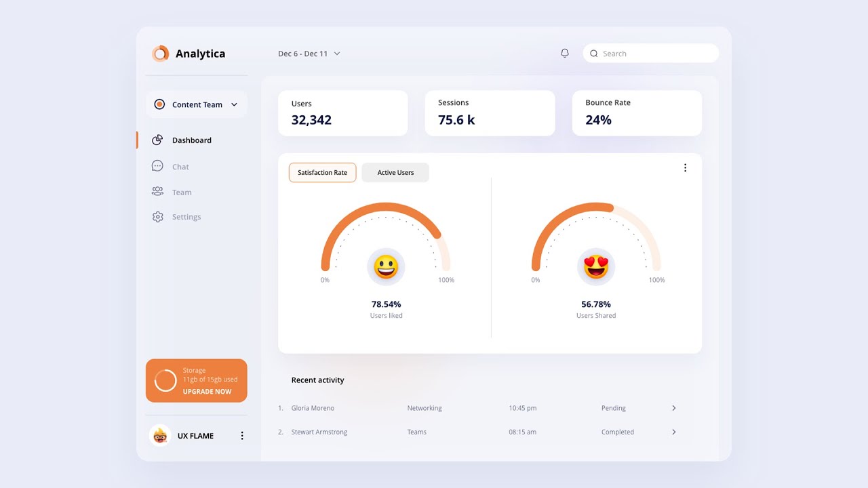Click the Pending status
Viewport: 868px width, 488px height.
[614, 408]
